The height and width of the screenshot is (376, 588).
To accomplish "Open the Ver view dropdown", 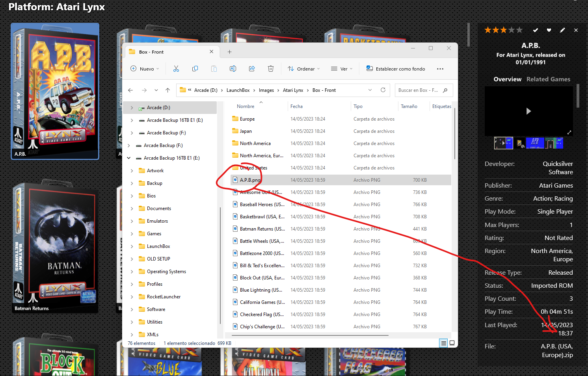I will (342, 69).
